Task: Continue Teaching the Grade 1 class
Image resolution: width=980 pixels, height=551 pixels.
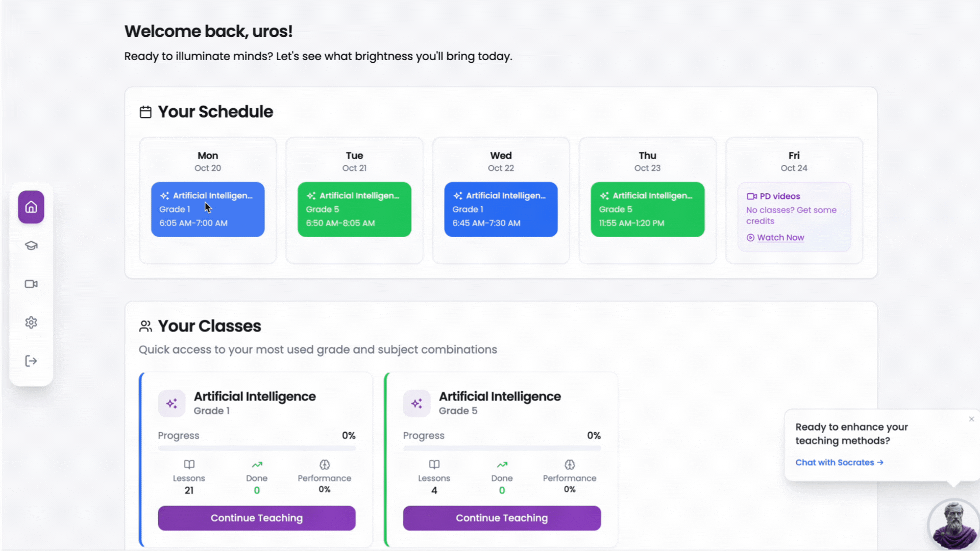Action: click(257, 518)
